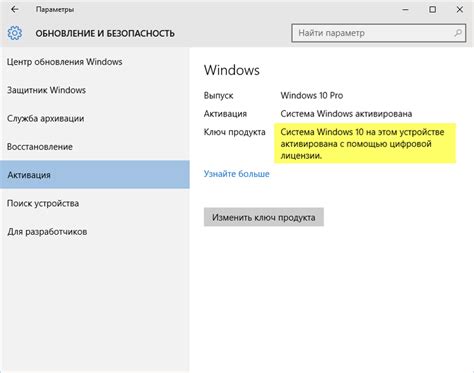This screenshot has width=474, height=373.
Task: Click 'ОБНОВЛЕНИЕ И БЕЗОПАСНОСТЬ' page title
Action: [x=105, y=33]
